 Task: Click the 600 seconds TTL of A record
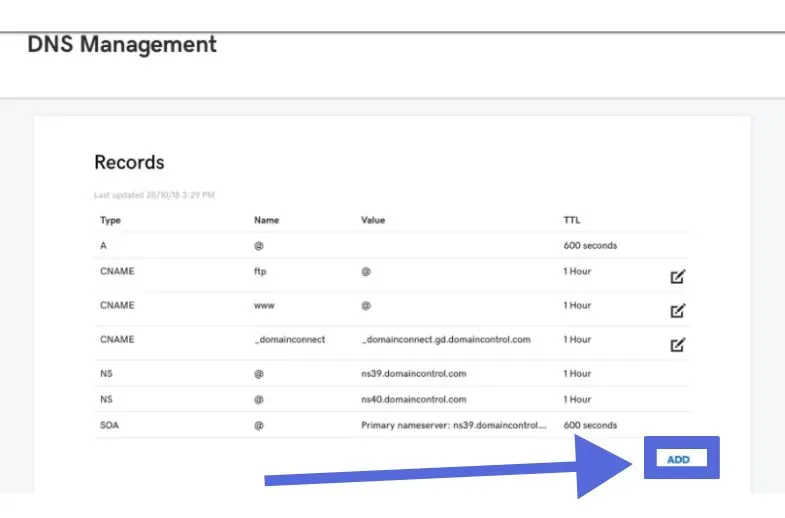tap(590, 245)
